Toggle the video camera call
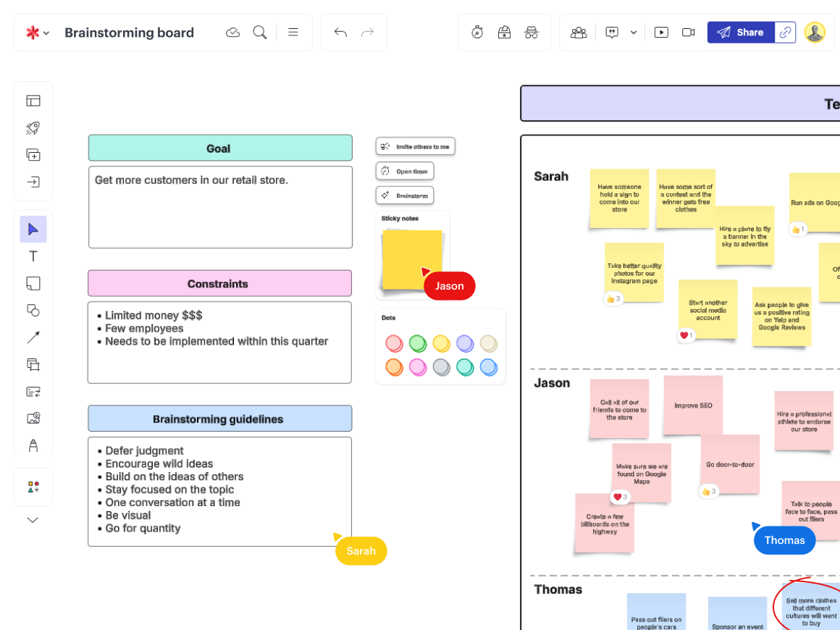The width and height of the screenshot is (840, 630). (688, 32)
